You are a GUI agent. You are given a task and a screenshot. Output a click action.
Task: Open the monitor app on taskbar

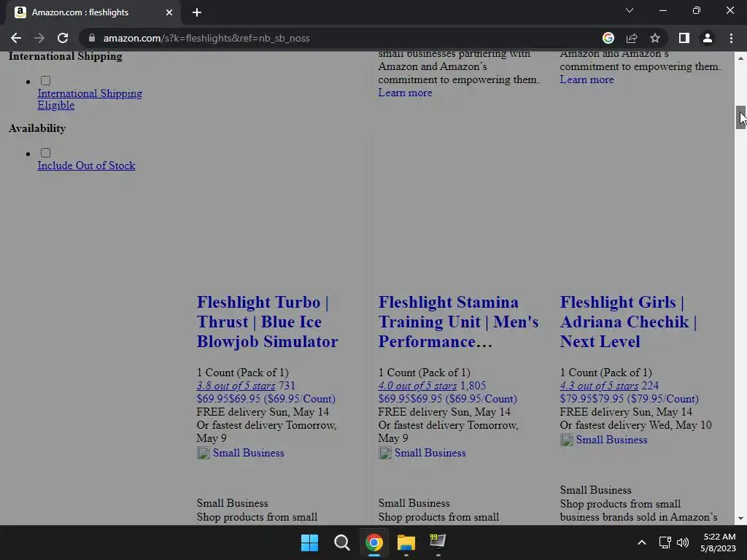point(438,542)
